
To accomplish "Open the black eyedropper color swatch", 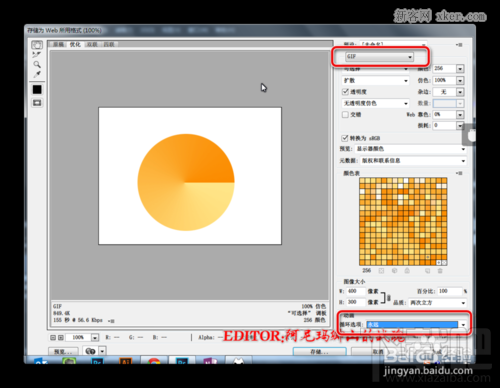I will 37,89.
